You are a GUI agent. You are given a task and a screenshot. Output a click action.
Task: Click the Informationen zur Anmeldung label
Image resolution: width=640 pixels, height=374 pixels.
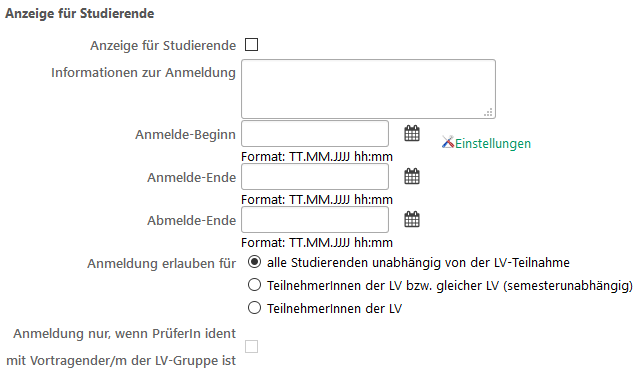point(143,73)
